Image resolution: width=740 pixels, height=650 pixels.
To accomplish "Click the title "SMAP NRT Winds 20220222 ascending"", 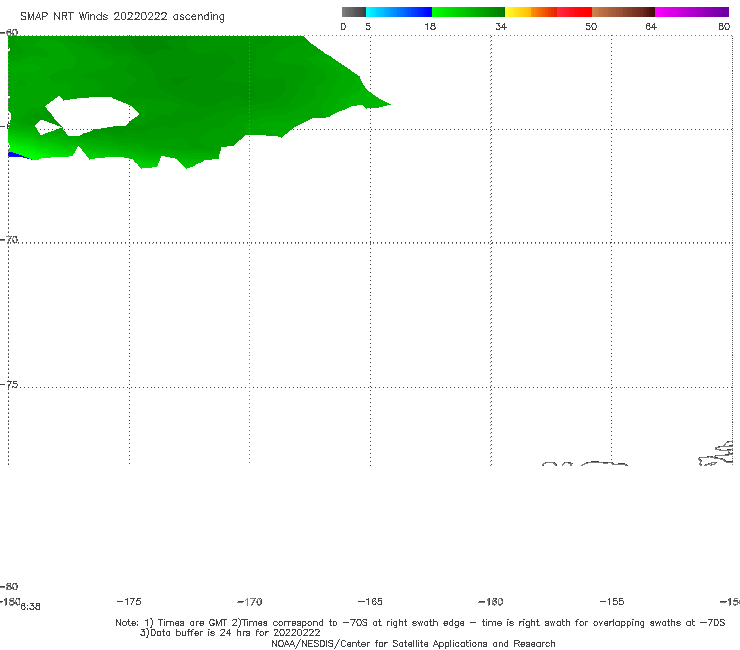I will point(122,17).
